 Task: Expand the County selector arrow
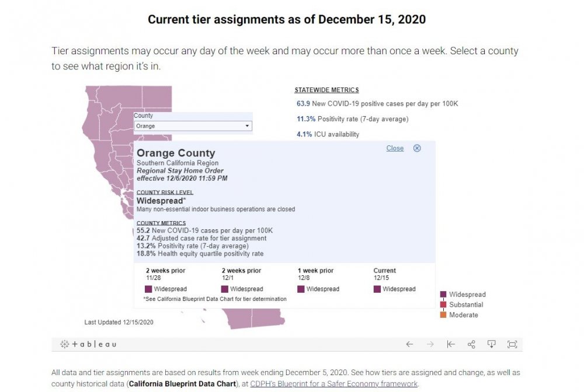point(248,126)
